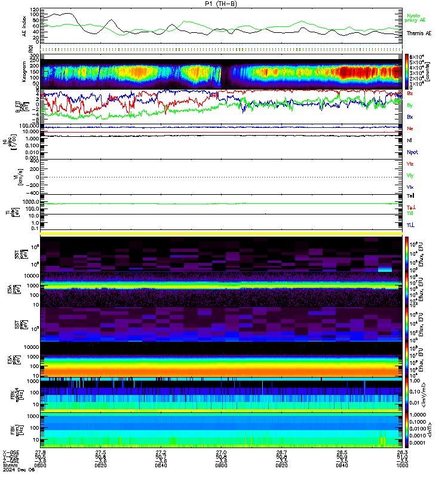Viewport: 448px width, 478px height.
Task: Click the color bar beside SST electrons panel
Action: pyautogui.click(x=407, y=324)
